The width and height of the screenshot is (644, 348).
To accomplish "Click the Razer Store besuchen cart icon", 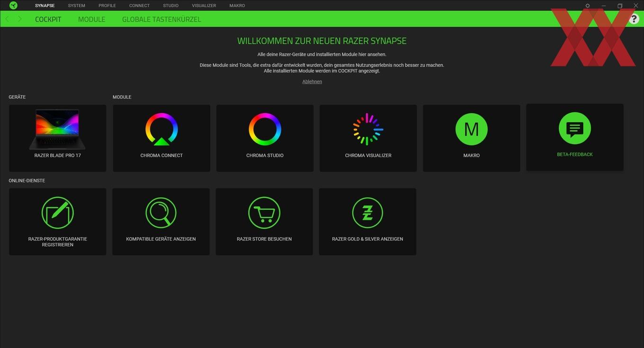I will click(x=264, y=213).
